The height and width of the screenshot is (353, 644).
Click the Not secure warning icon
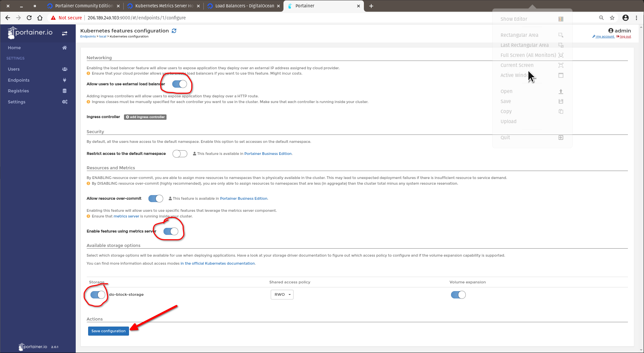coord(53,18)
